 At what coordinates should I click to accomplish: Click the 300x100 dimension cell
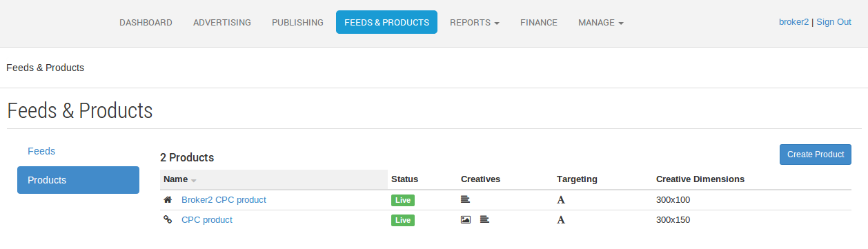click(x=673, y=200)
